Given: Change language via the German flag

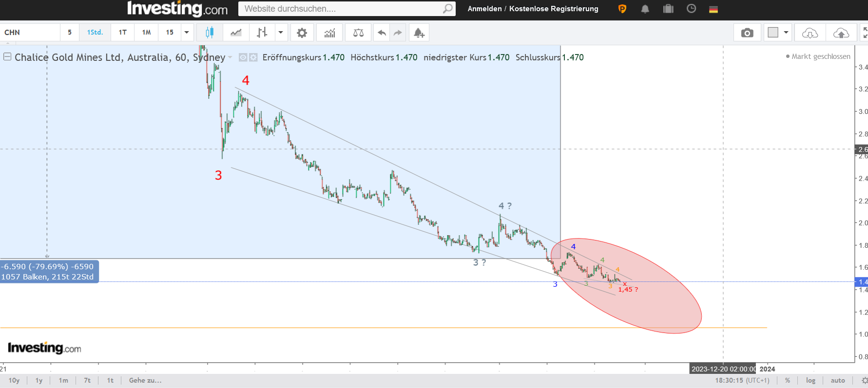Looking at the screenshot, I should (x=714, y=9).
